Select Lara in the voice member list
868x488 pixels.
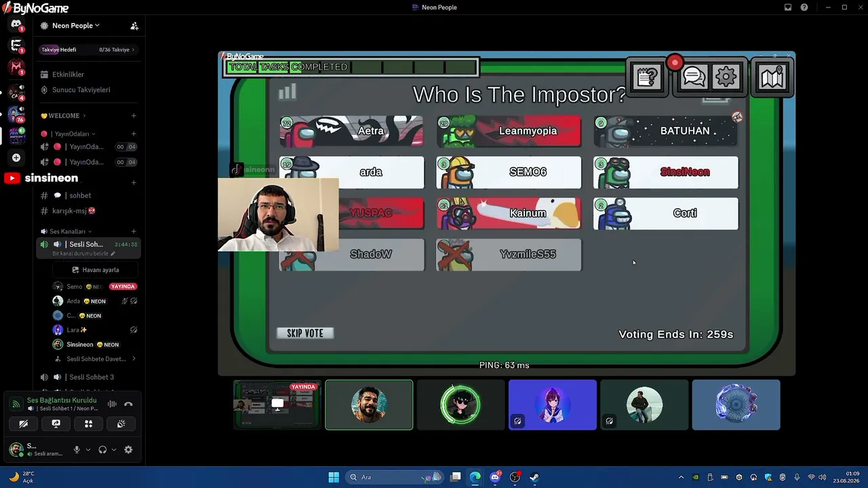pos(95,330)
